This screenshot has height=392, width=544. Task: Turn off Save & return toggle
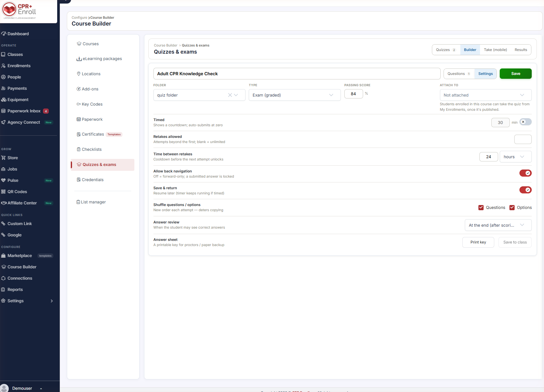click(525, 190)
